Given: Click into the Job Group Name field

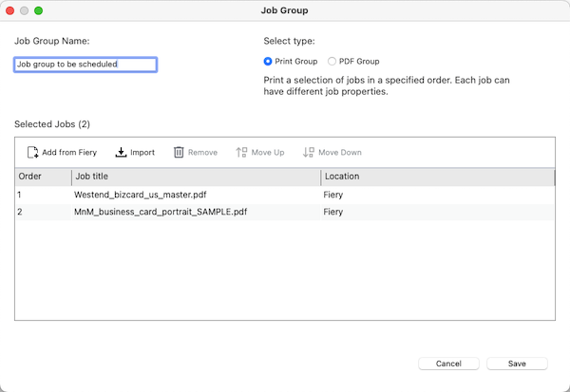Looking at the screenshot, I should [x=85, y=65].
